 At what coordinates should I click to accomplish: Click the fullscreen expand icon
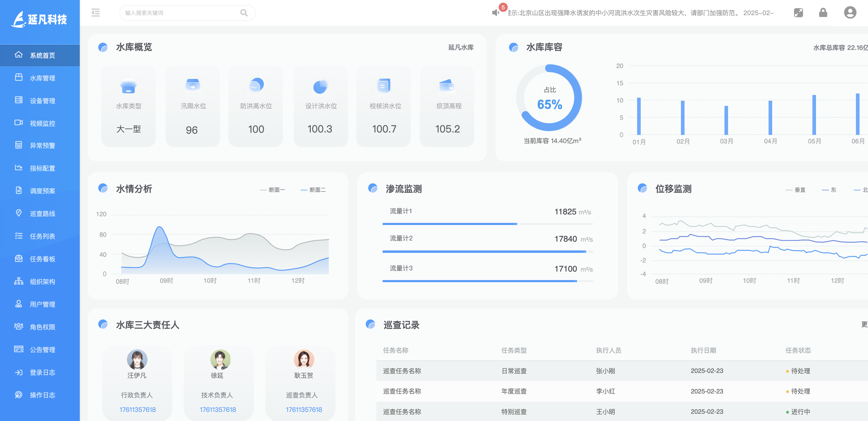tap(798, 13)
